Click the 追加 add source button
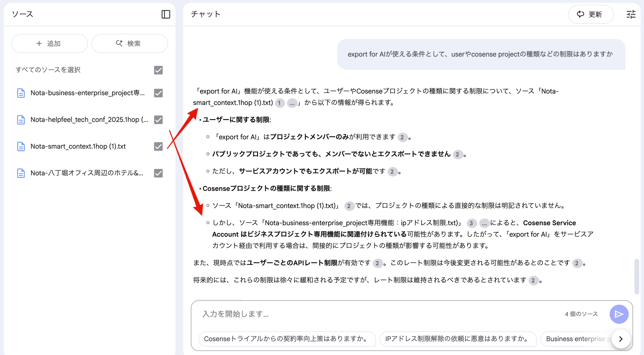This screenshot has width=644, height=355. coord(50,43)
